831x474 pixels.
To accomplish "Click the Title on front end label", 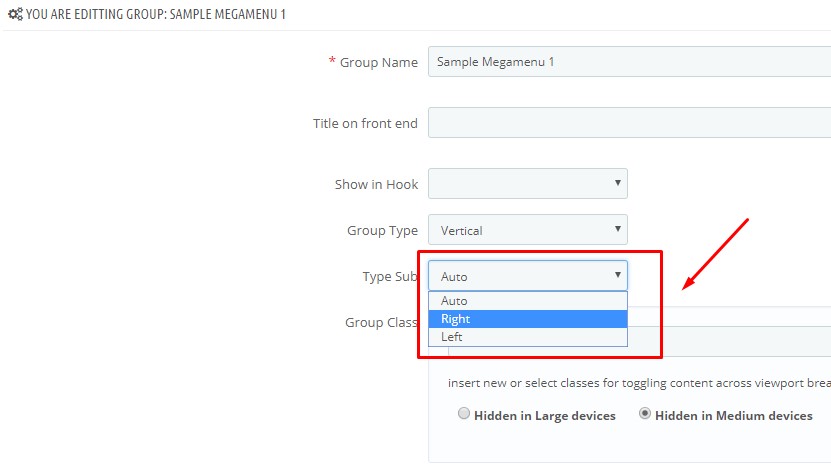I will (x=365, y=124).
